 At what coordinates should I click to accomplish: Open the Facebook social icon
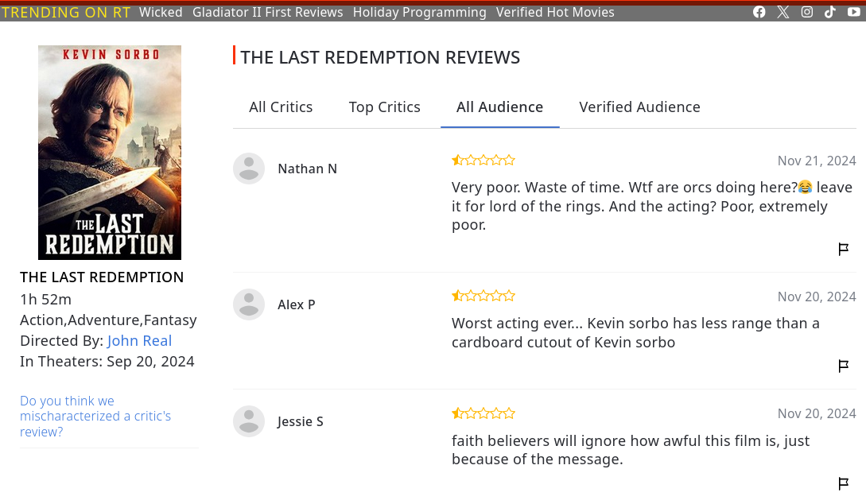(x=759, y=12)
